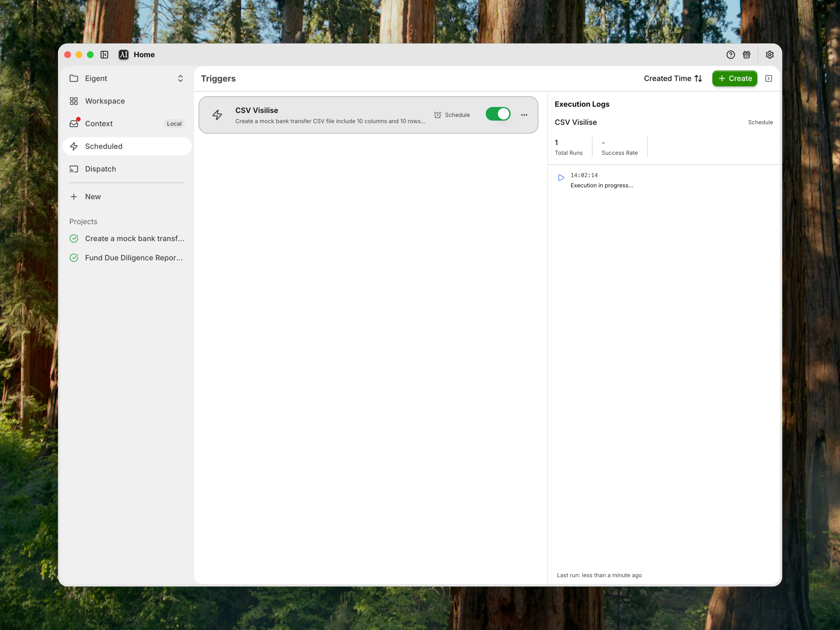Open the 14:02:14 log entry timestamp

tap(584, 175)
